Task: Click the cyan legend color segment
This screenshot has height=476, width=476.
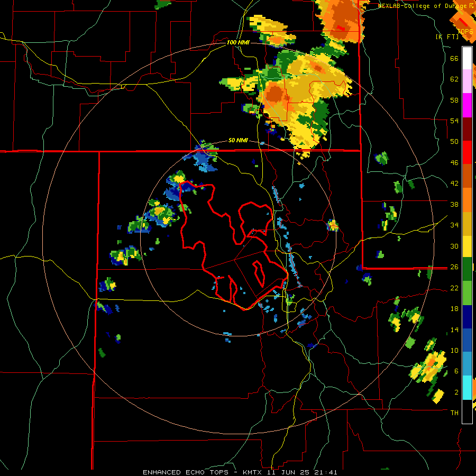Action: pos(467,388)
